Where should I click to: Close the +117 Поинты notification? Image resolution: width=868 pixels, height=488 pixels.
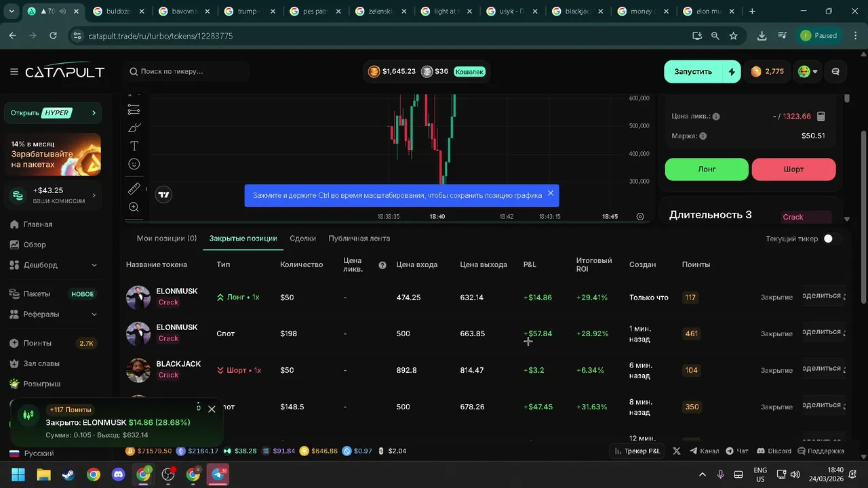click(212, 409)
